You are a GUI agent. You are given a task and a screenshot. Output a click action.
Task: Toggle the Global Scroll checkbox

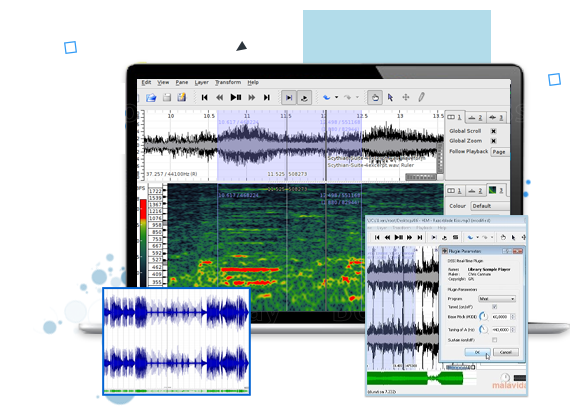(494, 131)
